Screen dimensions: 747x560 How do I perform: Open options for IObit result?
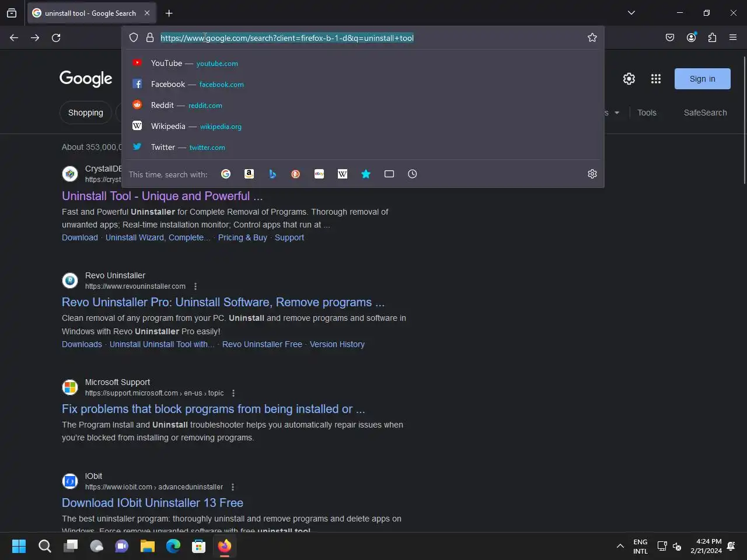233,487
